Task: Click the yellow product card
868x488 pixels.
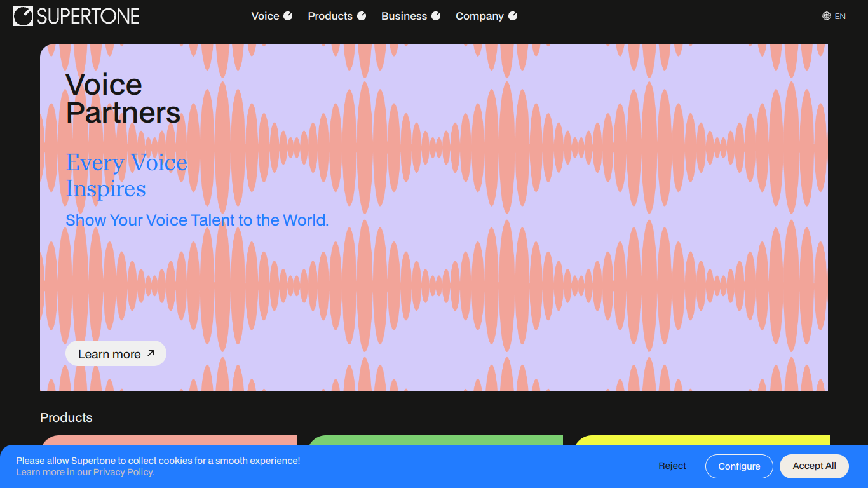Action: (702, 440)
